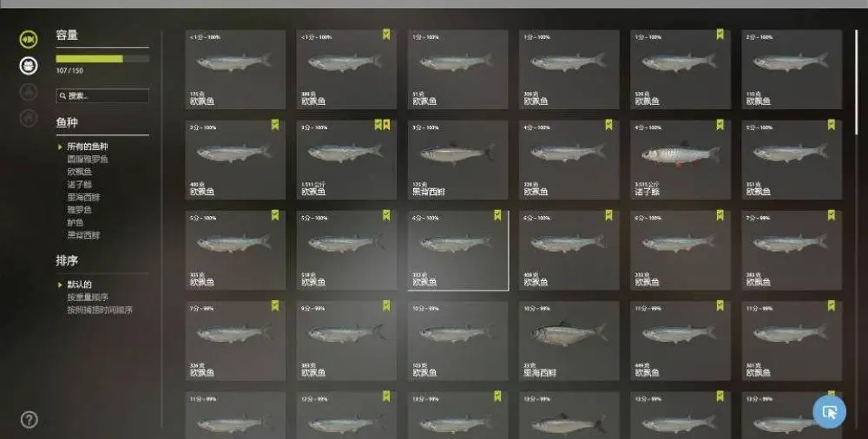
Task: Sort by catch time 按照捕捉时间顺序
Action: (100, 310)
